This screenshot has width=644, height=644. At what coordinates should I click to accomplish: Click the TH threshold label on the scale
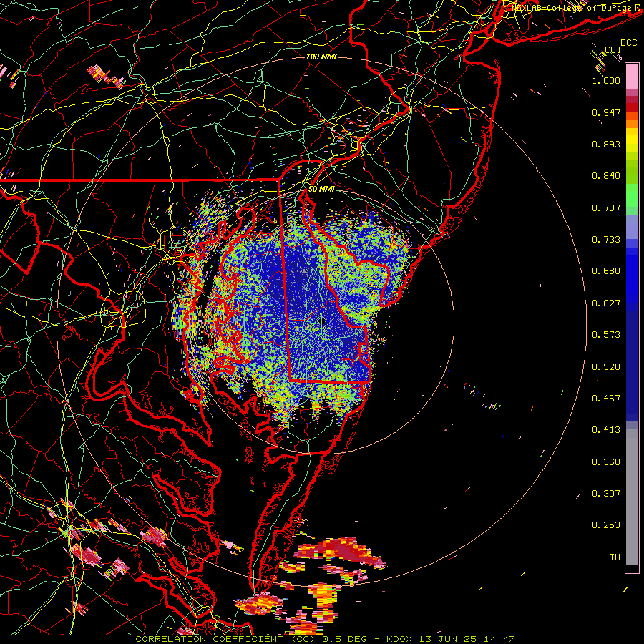pyautogui.click(x=615, y=557)
